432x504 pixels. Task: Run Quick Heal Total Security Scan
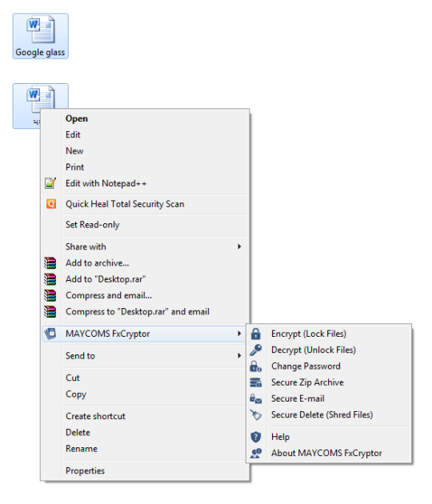(146, 204)
